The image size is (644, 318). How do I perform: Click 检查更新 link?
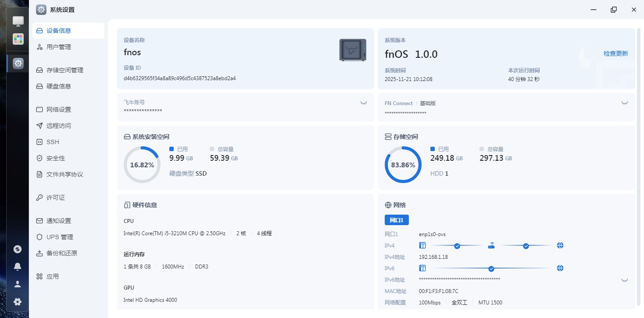(x=615, y=53)
